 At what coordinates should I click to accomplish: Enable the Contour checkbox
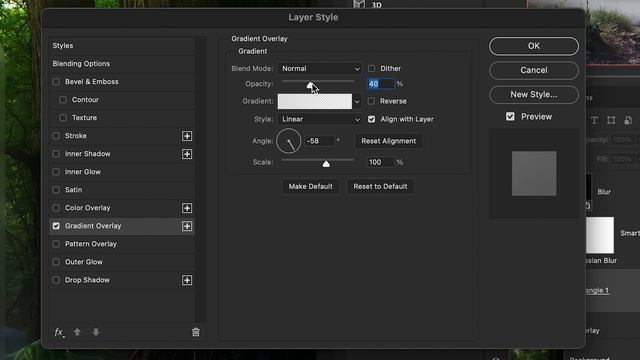[x=63, y=100]
